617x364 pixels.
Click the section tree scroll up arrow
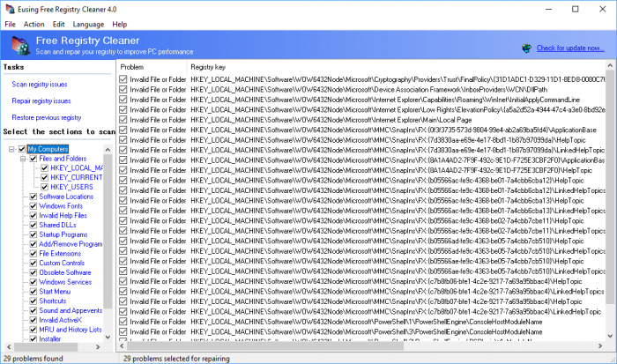pos(108,150)
